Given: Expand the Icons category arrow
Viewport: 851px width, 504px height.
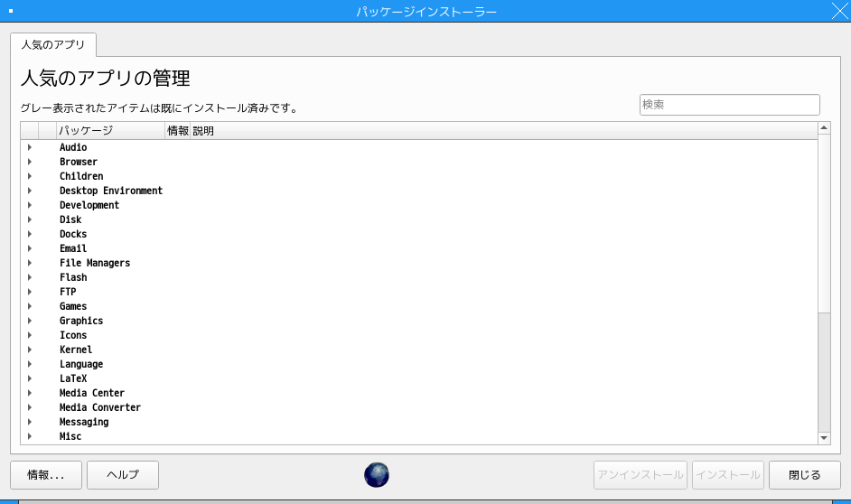Looking at the screenshot, I should tap(29, 335).
